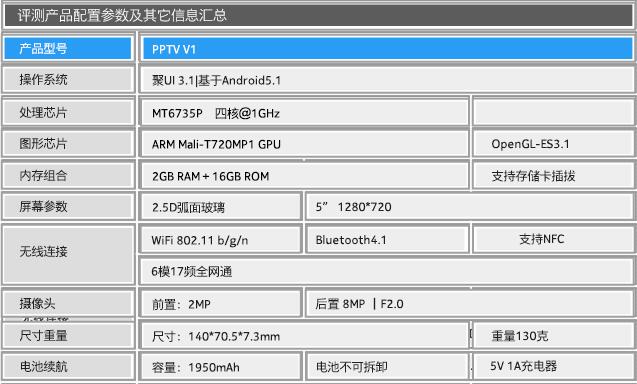Click 'ARM Mali-T720MP1 GPU' cell
The height and width of the screenshot is (384, 637).
[304, 144]
